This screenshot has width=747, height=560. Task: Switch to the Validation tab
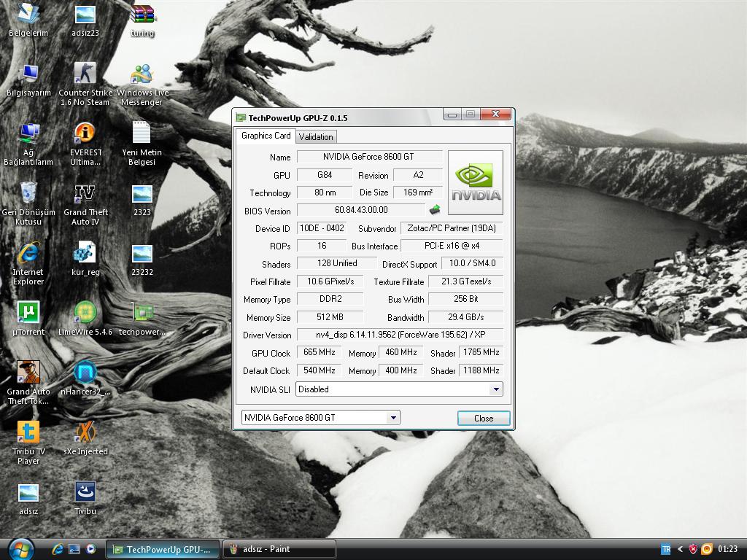click(316, 136)
